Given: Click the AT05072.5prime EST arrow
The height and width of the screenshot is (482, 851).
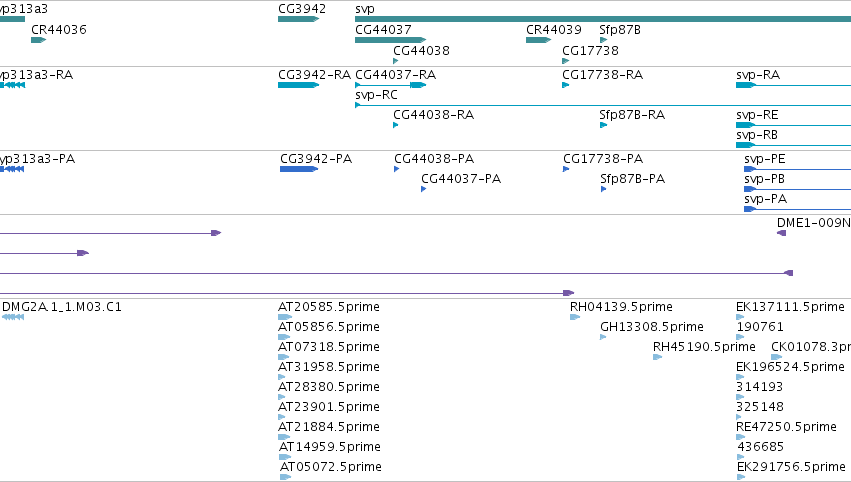Looking at the screenshot, I should click(285, 477).
